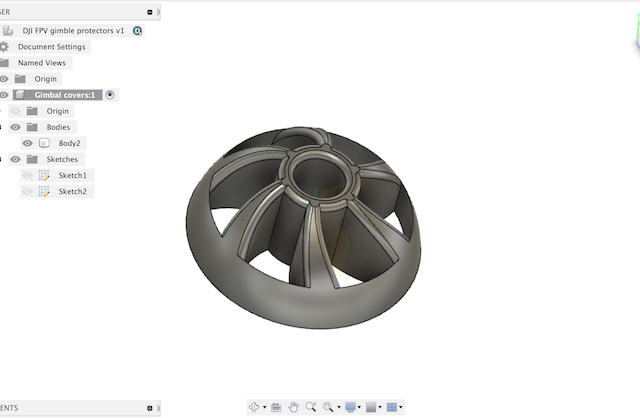Image resolution: width=640 pixels, height=418 pixels.
Task: Select the Named Views row label
Action: point(42,63)
